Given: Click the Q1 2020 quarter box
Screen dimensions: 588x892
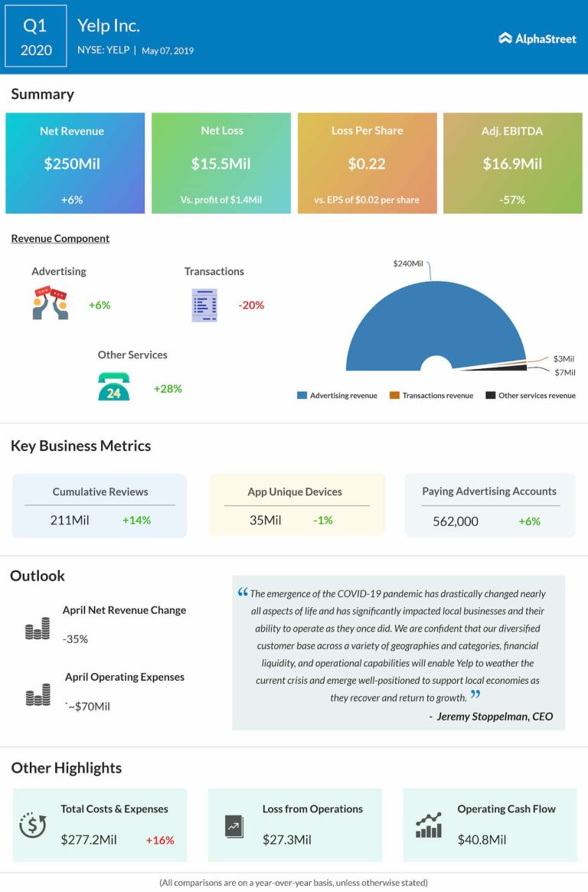Looking at the screenshot, I should [x=36, y=37].
